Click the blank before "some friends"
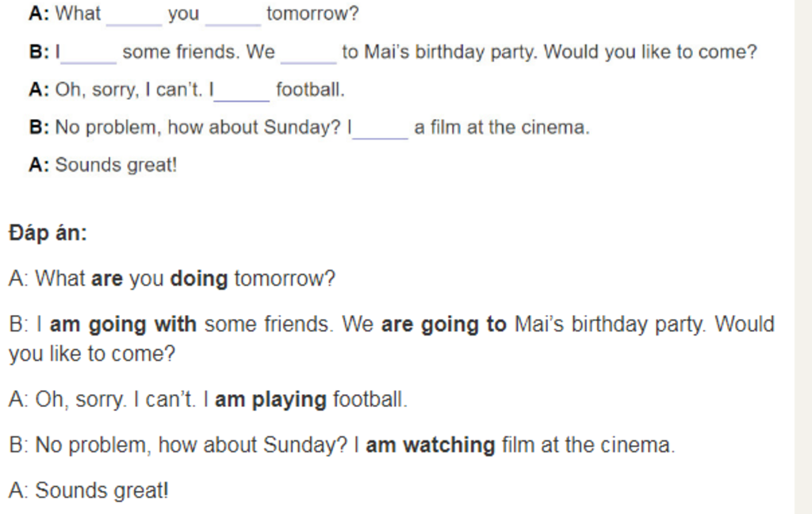The height and width of the screenshot is (514, 812). pyautogui.click(x=89, y=56)
